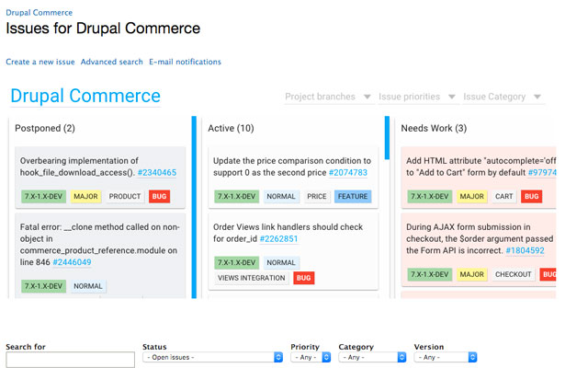Expand the Issue Category dropdown
Screen dimensions: 588x368
503,97
